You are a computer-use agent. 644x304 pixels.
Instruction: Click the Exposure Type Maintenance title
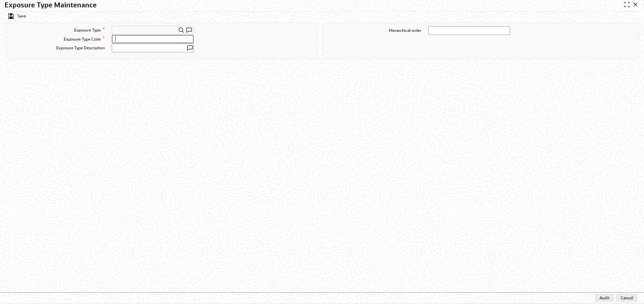[x=51, y=5]
